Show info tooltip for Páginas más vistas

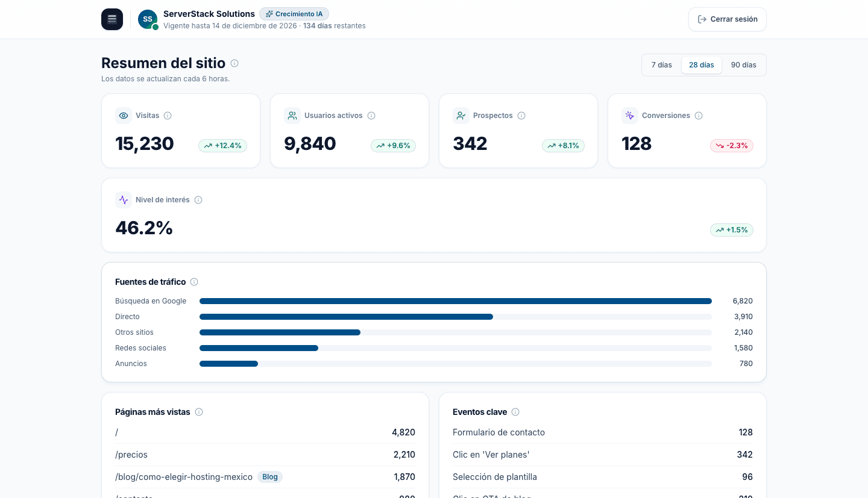[x=199, y=412]
